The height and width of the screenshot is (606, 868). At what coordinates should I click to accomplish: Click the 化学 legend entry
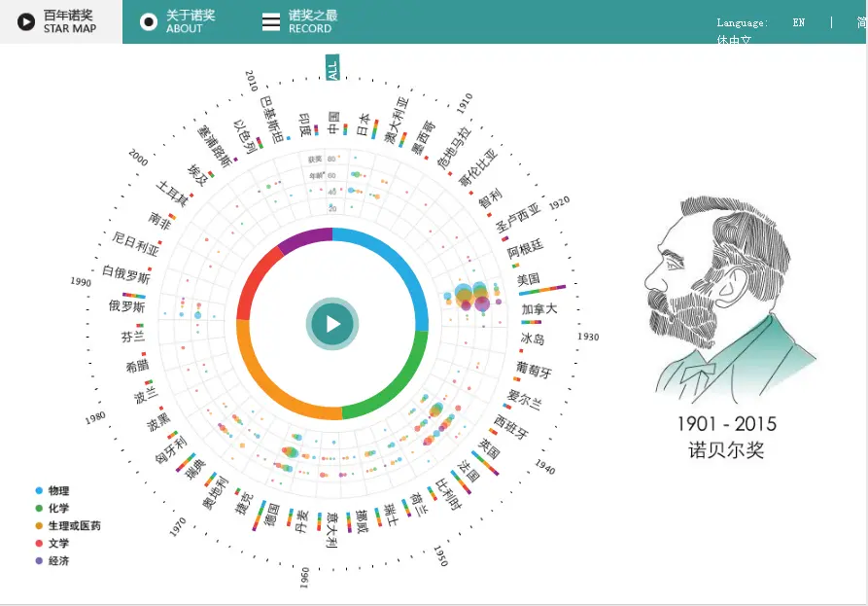(52, 508)
